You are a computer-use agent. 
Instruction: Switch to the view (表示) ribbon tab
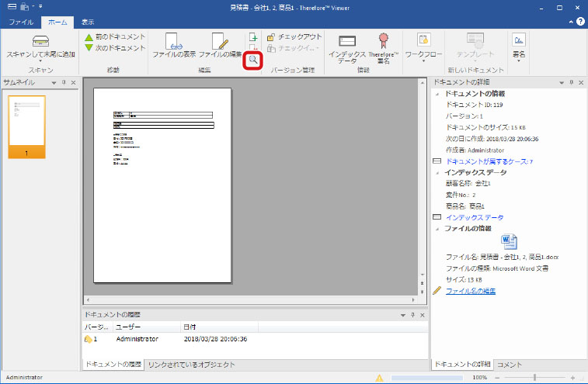(88, 22)
